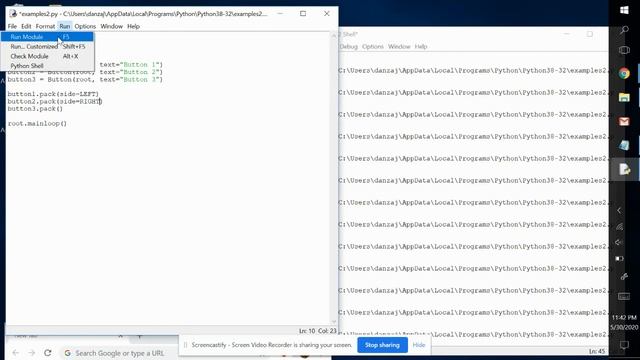Open Task View icon on taskbar
Screen dimensions: 640x360
click(624, 50)
